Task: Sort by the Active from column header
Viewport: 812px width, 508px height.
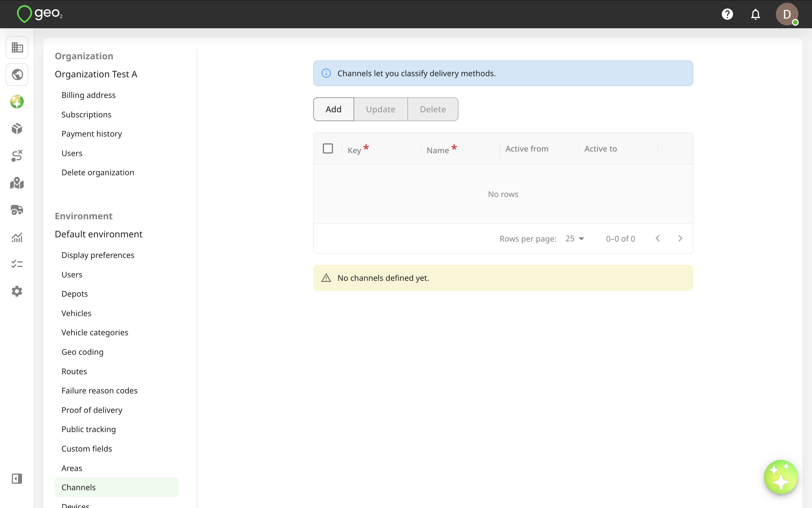Action: [527, 148]
